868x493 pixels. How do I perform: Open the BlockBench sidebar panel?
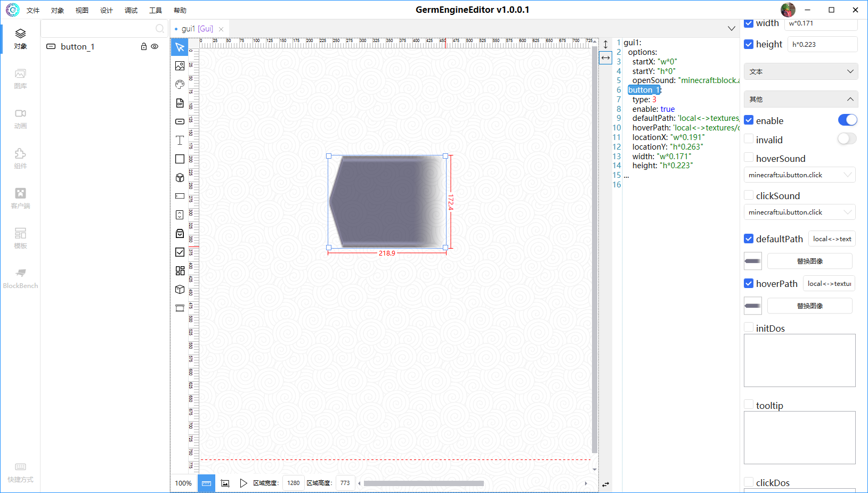pos(20,278)
